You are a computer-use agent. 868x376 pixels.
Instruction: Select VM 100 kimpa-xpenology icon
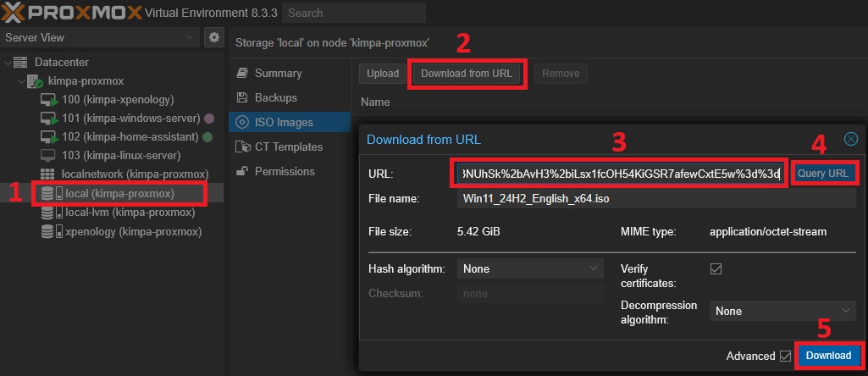pyautogui.click(x=48, y=100)
